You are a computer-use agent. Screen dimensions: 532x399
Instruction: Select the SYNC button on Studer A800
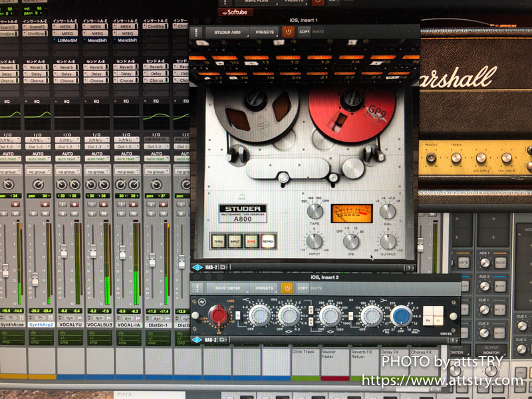pos(251,241)
